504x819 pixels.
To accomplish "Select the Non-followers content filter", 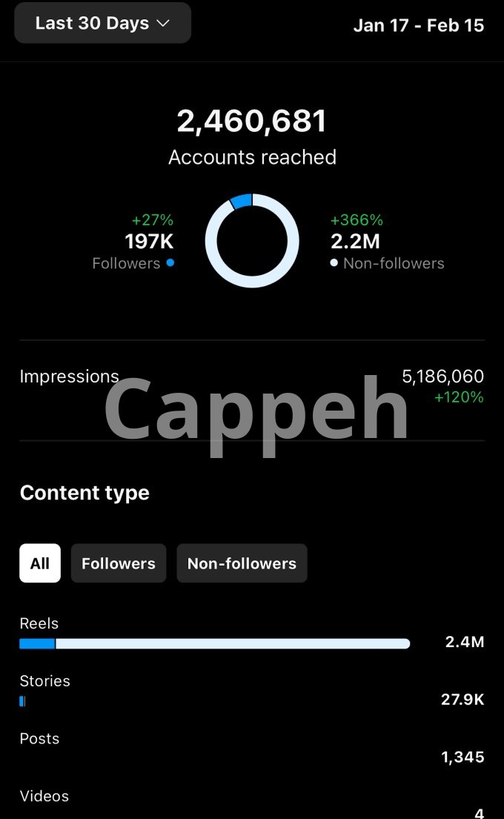I will click(x=242, y=563).
